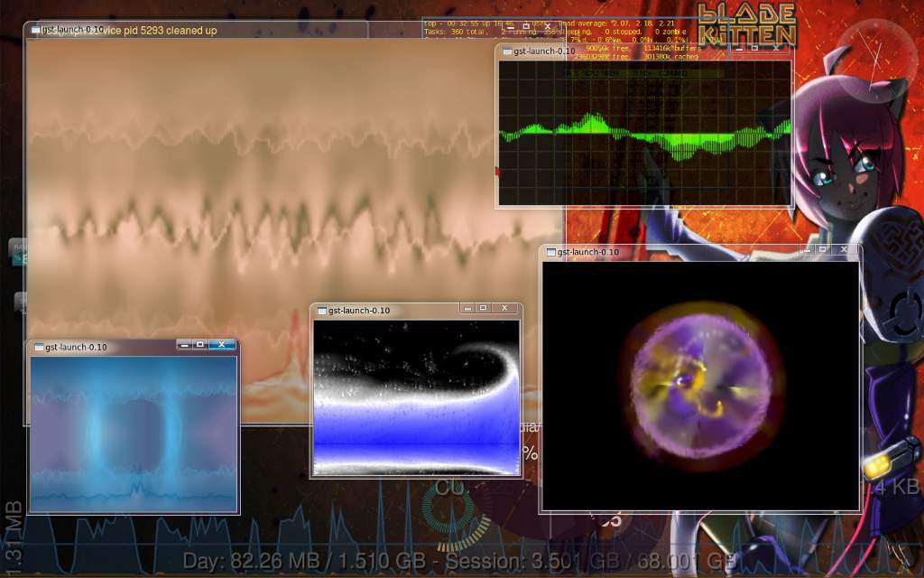Viewport: 924px width, 578px height.
Task: Focus the dark jagged waveform in beige window
Action: point(289,233)
